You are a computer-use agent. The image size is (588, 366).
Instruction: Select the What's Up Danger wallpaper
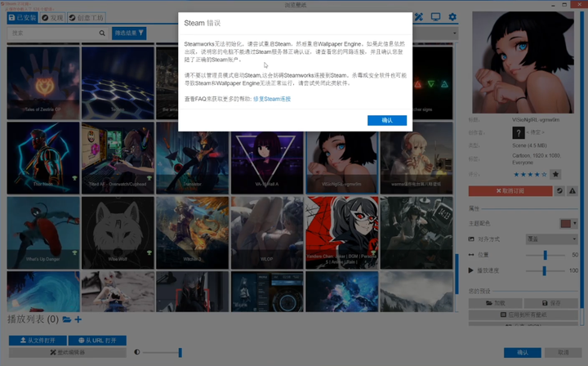pos(43,233)
